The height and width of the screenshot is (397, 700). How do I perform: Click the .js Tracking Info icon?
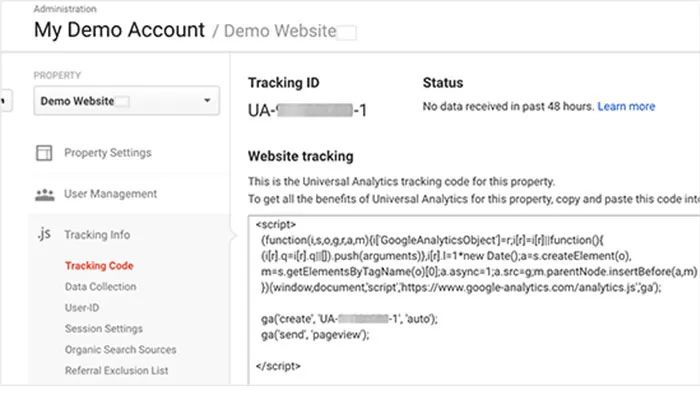[x=44, y=234]
